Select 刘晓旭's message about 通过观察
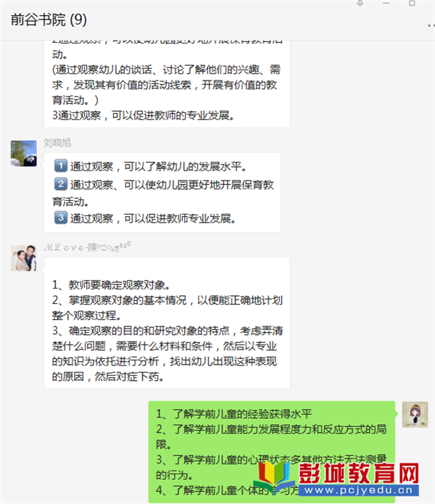This screenshot has width=435, height=504. click(x=162, y=192)
